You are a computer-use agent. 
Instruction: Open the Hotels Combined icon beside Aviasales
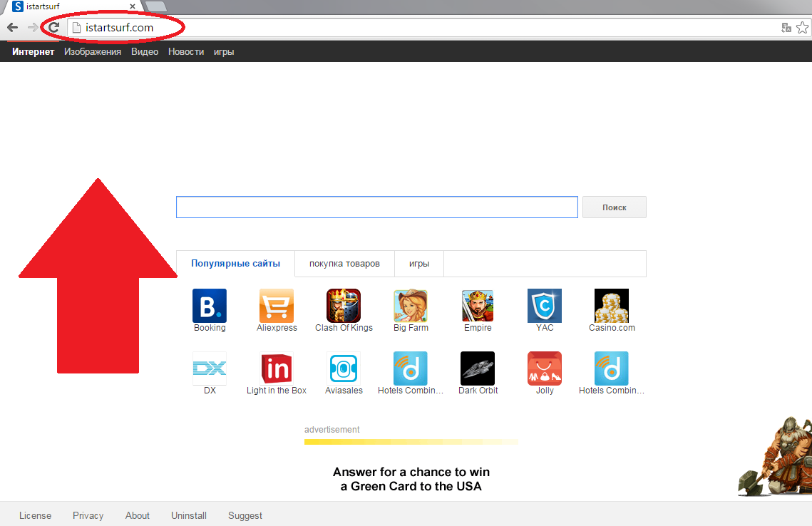pos(411,368)
